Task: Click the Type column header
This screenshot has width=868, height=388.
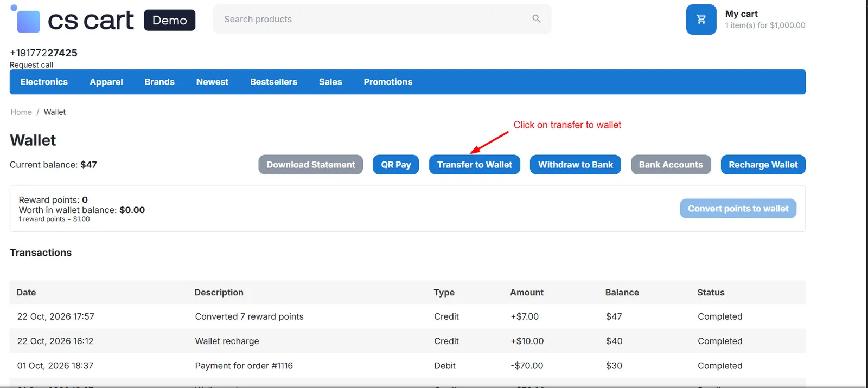Action: click(x=444, y=293)
